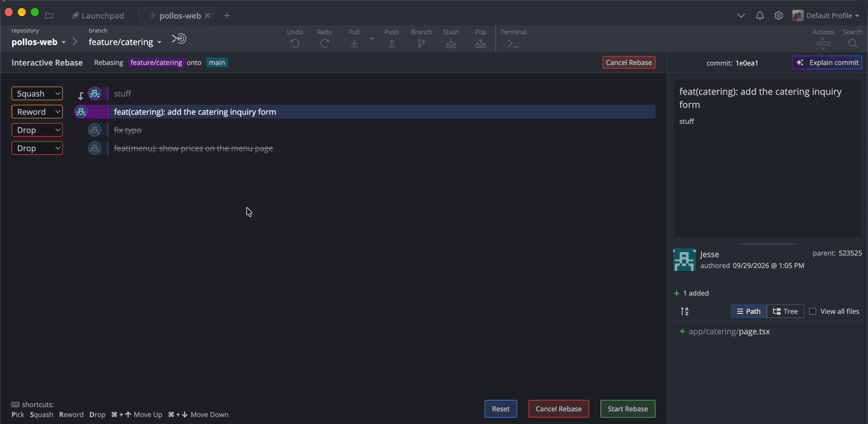The height and width of the screenshot is (424, 868).
Task: Open the notifications bell
Action: pos(760,15)
